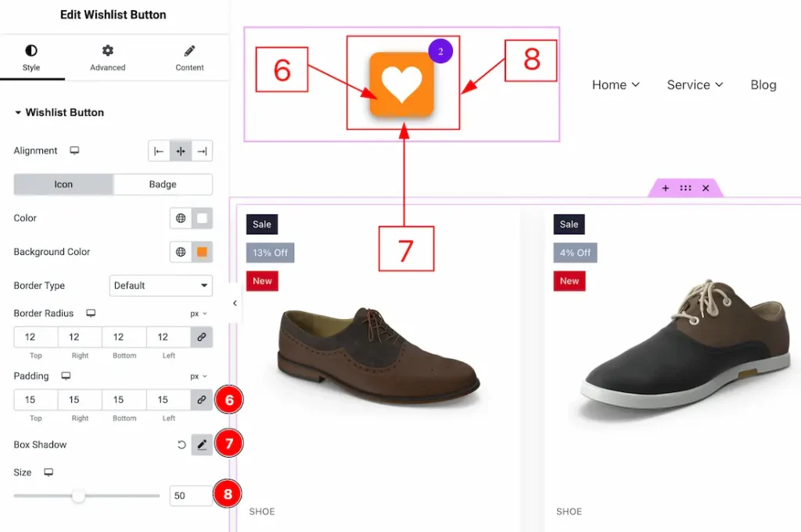
Task: Click the orange heart wishlist button
Action: tap(401, 84)
